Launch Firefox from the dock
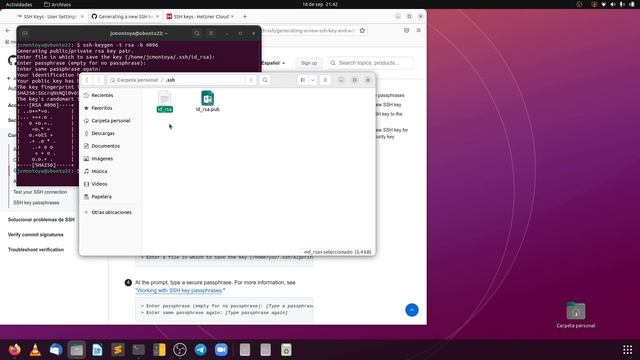 pos(15,350)
